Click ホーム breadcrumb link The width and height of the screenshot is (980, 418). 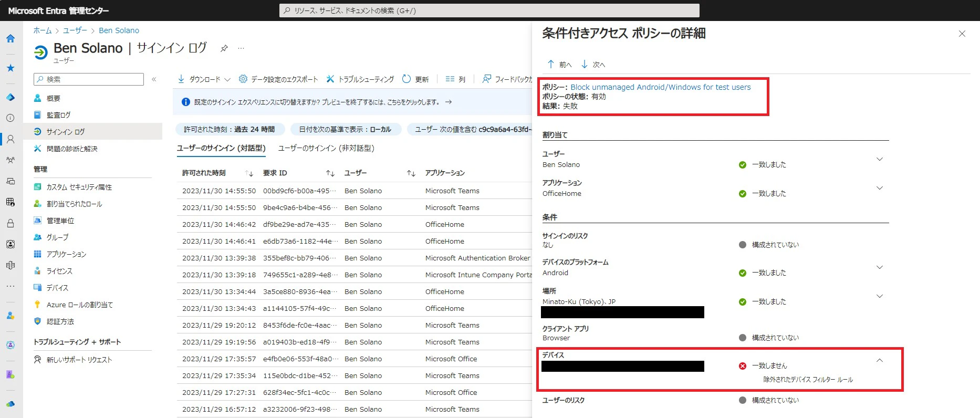(43, 30)
